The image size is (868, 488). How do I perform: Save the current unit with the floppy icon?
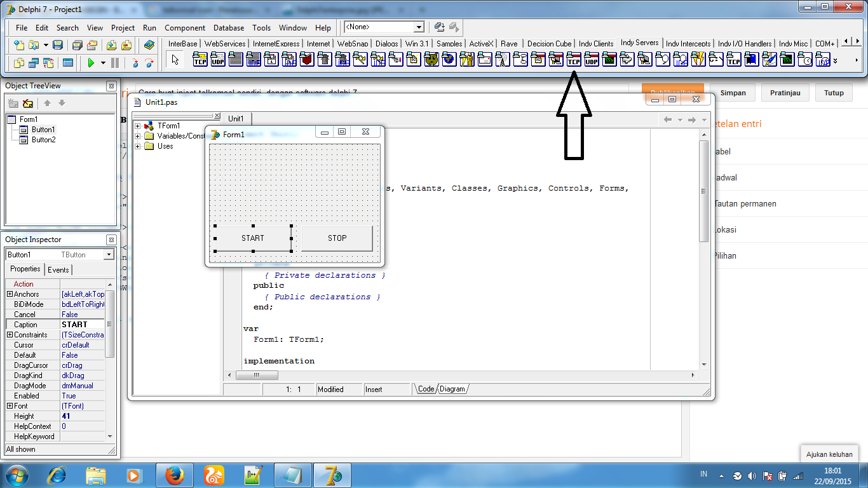(58, 45)
